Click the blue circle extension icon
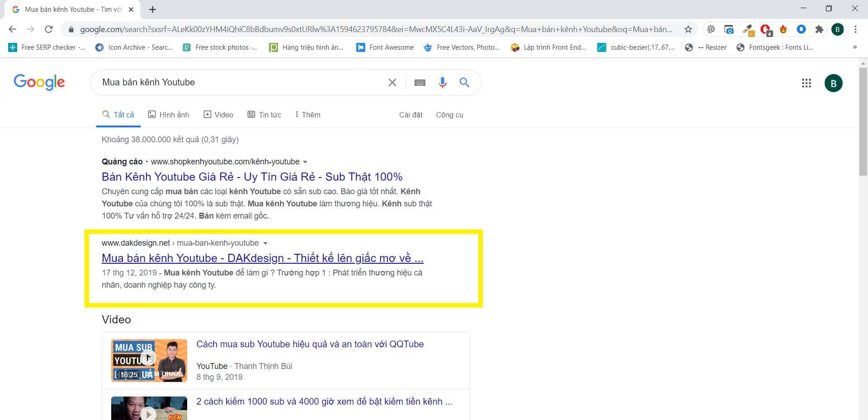 (801, 29)
